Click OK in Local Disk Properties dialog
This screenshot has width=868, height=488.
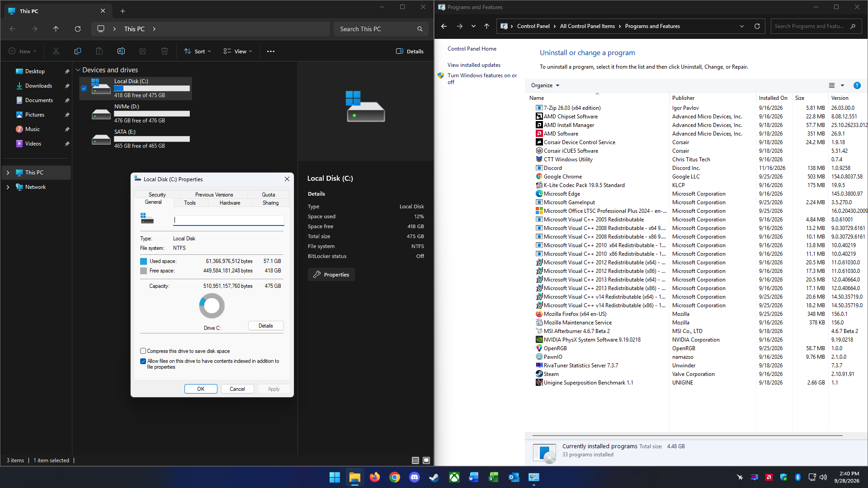point(201,389)
